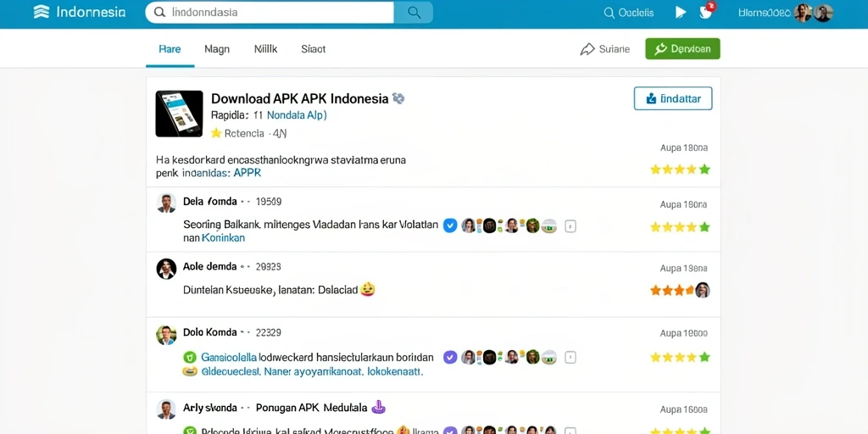Open Dolo Komda's avatar
868x434 pixels.
pyautogui.click(x=166, y=334)
